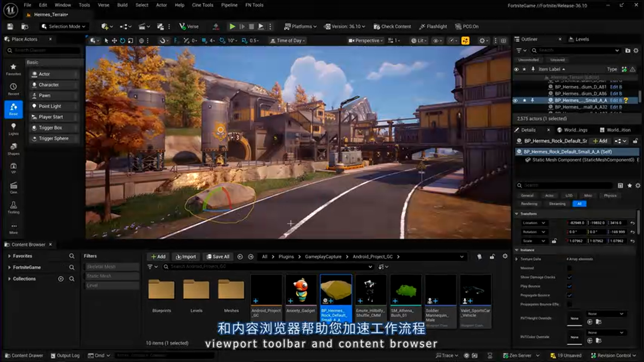Open the Perspective view dropdown

(x=367, y=41)
